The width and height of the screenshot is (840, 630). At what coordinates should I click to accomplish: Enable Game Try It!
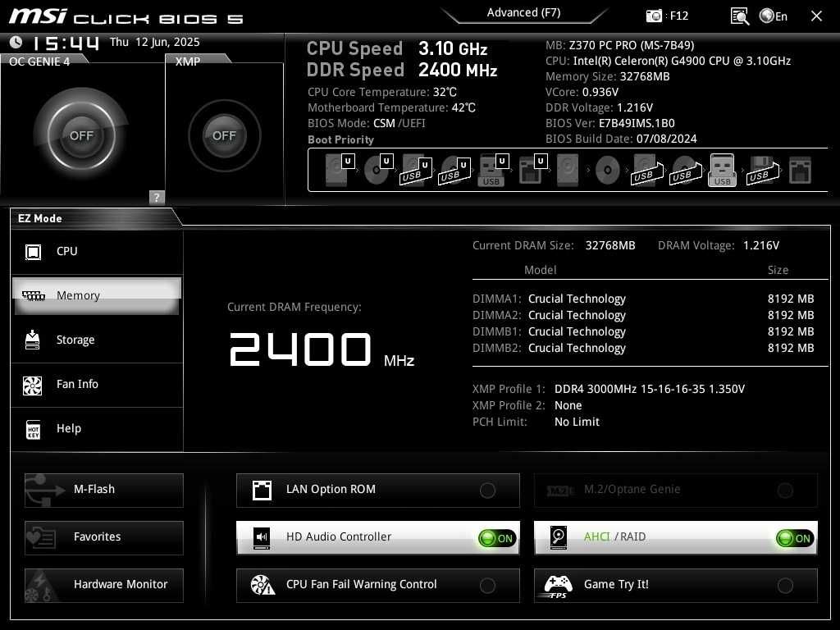(x=676, y=585)
